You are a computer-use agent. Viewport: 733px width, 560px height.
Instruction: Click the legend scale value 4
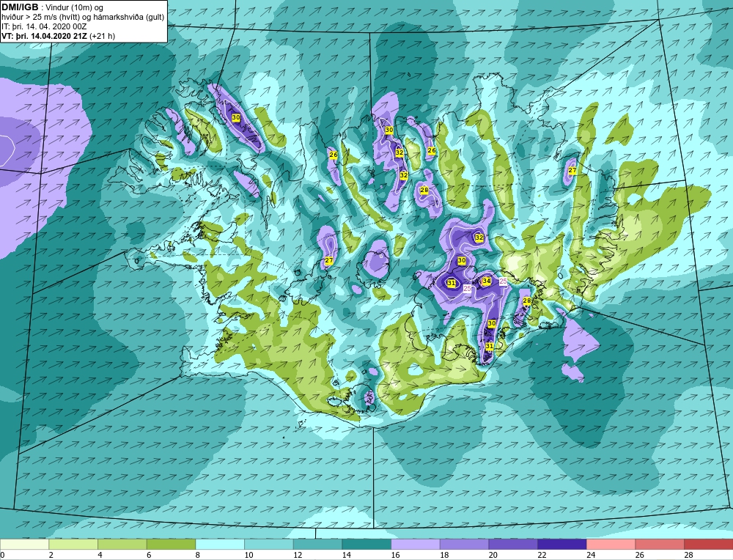click(100, 555)
